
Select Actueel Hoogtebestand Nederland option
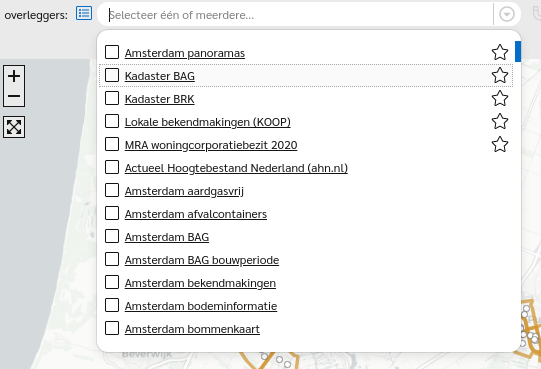236,168
